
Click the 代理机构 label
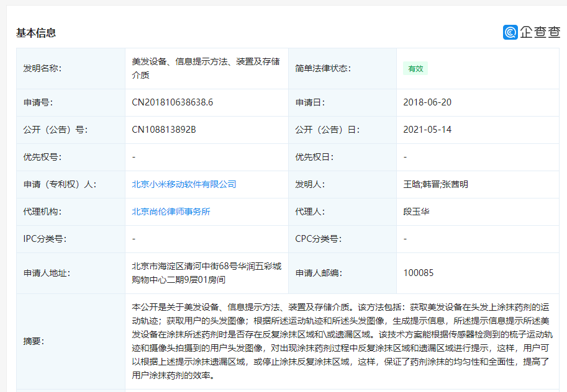point(42,212)
